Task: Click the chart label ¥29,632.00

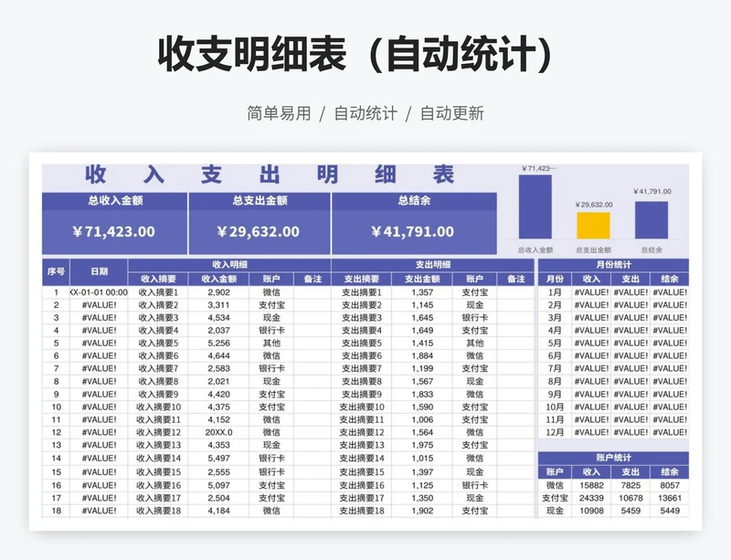Action: (x=593, y=205)
